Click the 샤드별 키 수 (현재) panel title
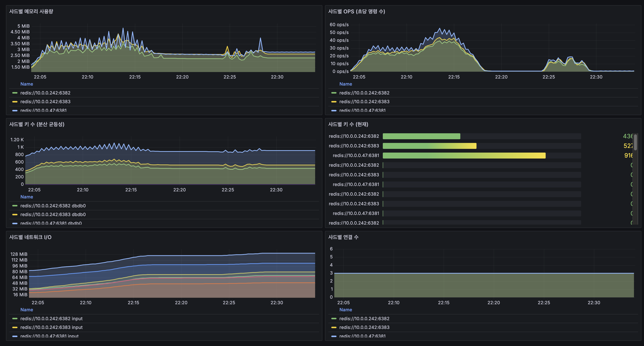Screen dimensions: 644x346 (x=348, y=124)
